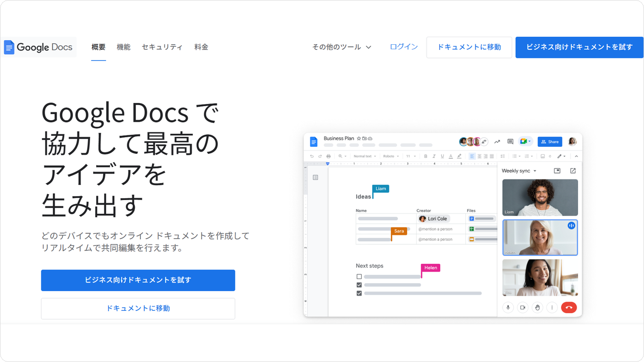This screenshot has width=644, height=362.
Task: Click the Google Docs logo in the header
Action: coord(39,47)
